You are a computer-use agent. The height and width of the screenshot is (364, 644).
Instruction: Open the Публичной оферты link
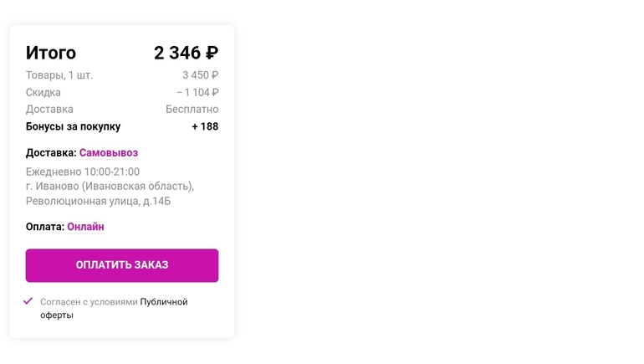(163, 302)
